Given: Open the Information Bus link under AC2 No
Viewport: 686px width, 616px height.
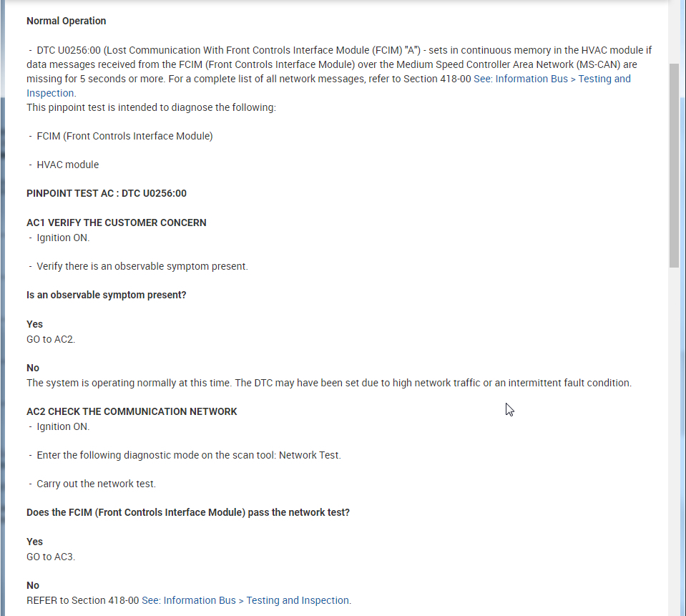Looking at the screenshot, I should [x=246, y=600].
